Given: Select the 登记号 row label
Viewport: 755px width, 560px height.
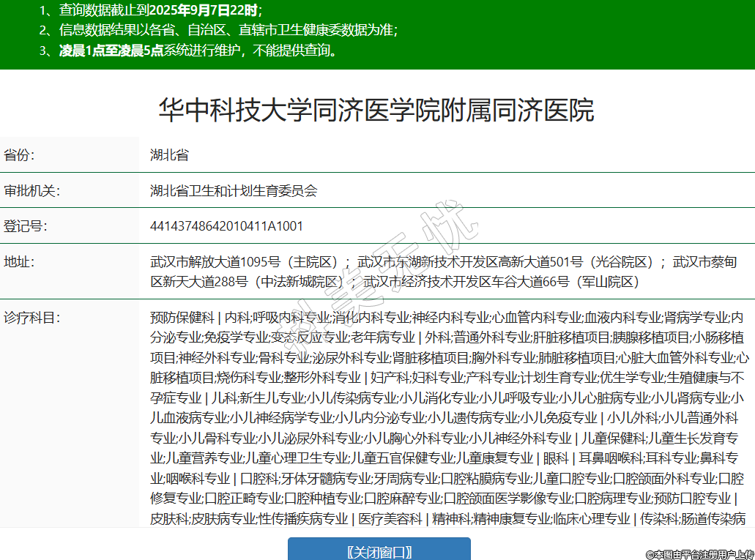Looking at the screenshot, I should [x=26, y=226].
